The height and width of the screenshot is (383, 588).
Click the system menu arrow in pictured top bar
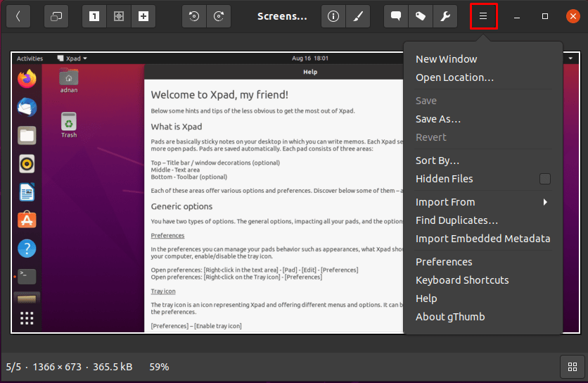[570, 58]
